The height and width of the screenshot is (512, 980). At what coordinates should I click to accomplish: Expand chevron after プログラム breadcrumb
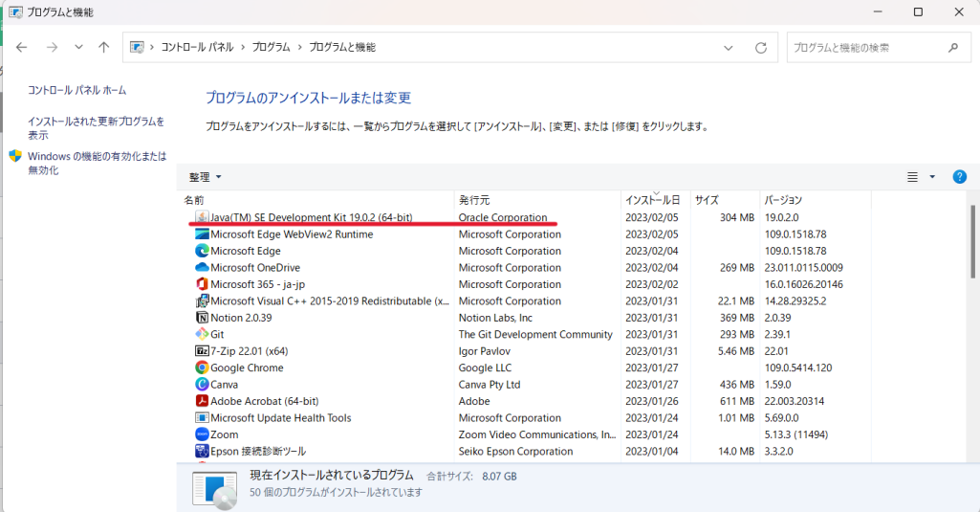pyautogui.click(x=299, y=47)
